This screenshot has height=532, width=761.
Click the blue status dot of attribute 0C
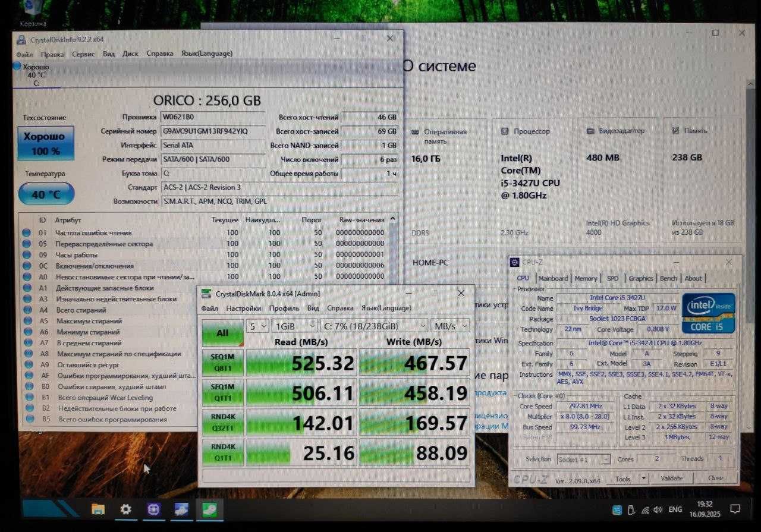click(26, 266)
